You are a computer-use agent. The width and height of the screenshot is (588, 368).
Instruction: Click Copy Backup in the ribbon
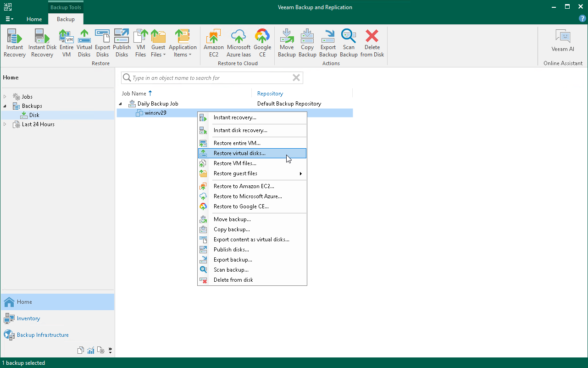point(307,43)
